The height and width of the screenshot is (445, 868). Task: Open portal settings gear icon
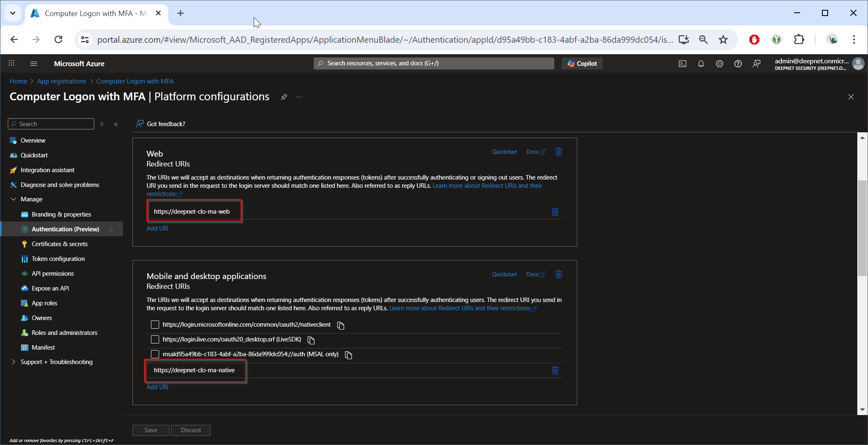(719, 64)
